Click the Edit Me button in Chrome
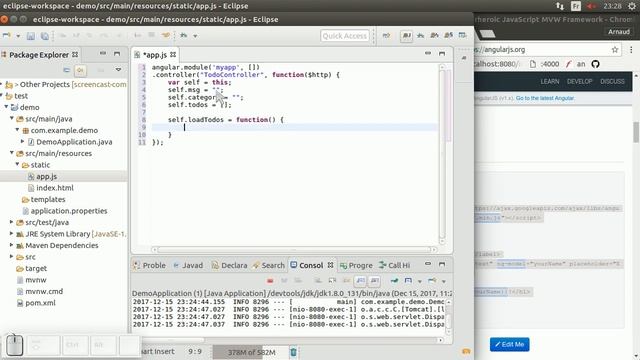640x360 pixels. (510, 344)
